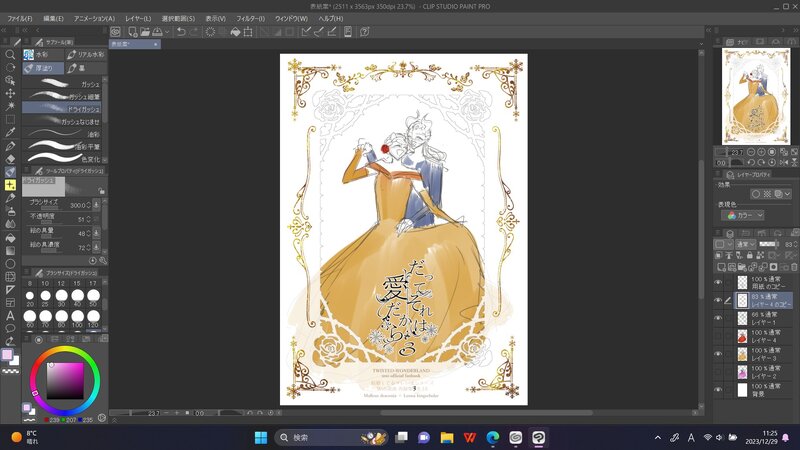Click the Undo arrow in command bar
The height and width of the screenshot is (450, 800).
(x=180, y=32)
